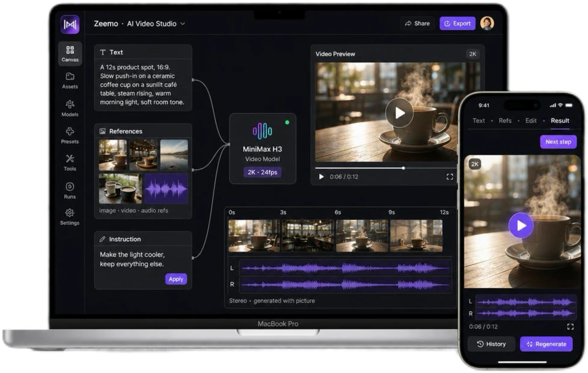Click the References panel image icon

coord(103,131)
